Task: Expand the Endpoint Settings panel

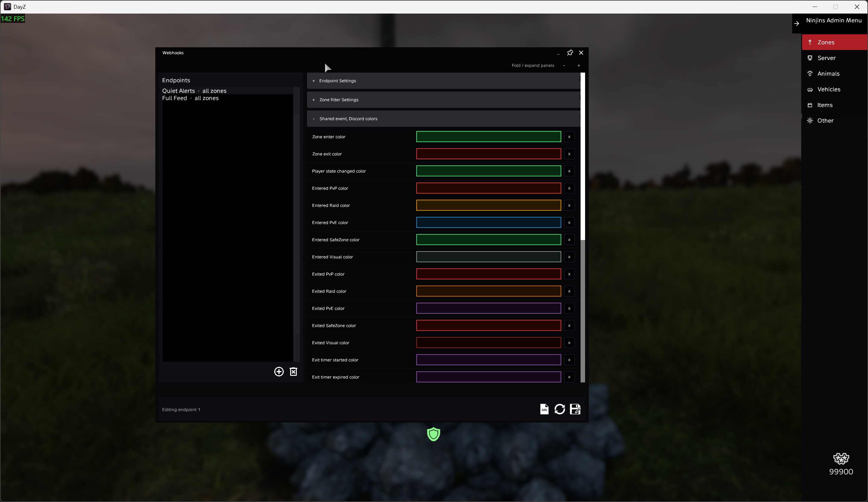Action: [443, 81]
